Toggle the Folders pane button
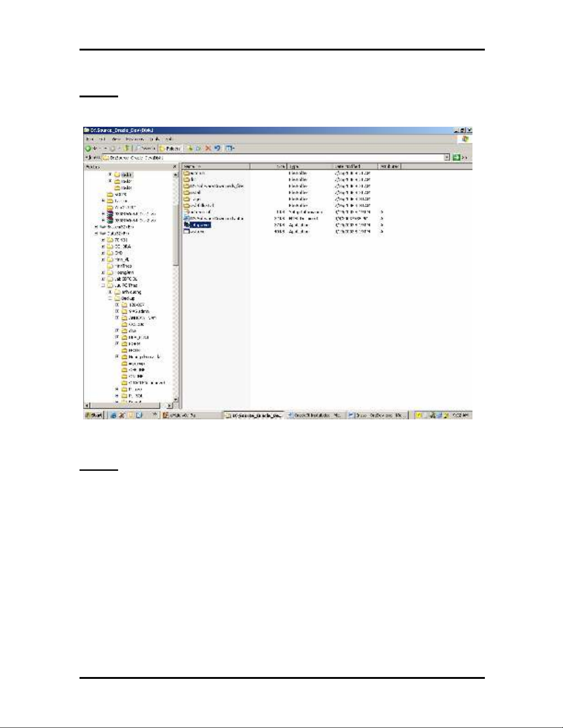The image size is (563, 728). pyautogui.click(x=171, y=148)
